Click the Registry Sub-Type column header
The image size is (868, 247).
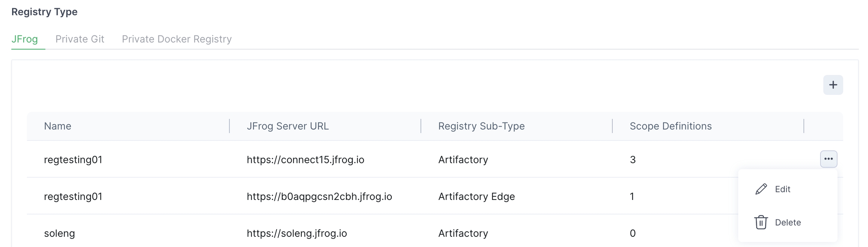point(481,126)
